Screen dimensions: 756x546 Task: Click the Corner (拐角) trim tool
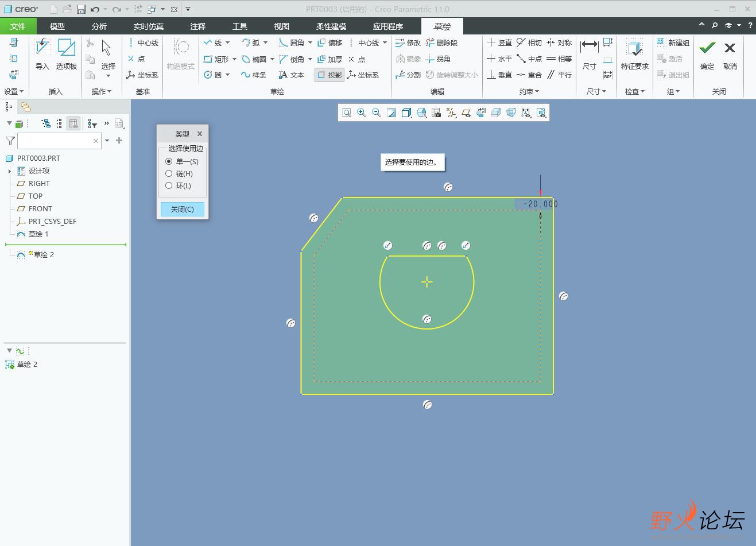(x=438, y=59)
